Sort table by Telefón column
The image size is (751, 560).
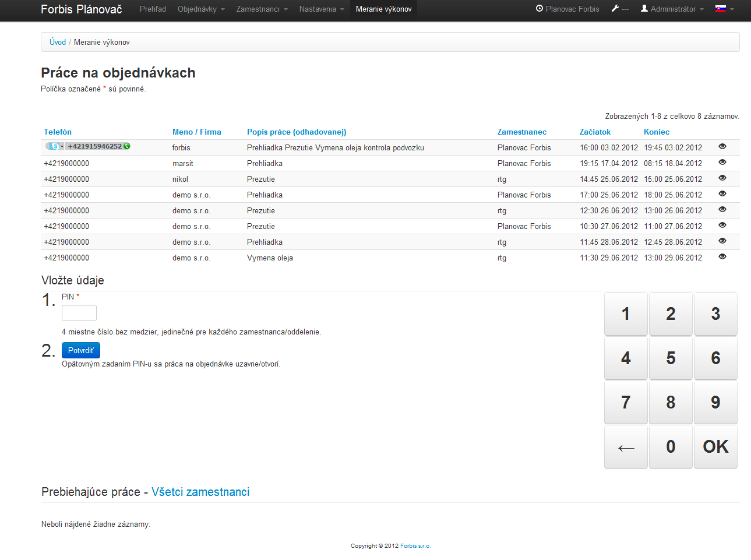point(58,132)
